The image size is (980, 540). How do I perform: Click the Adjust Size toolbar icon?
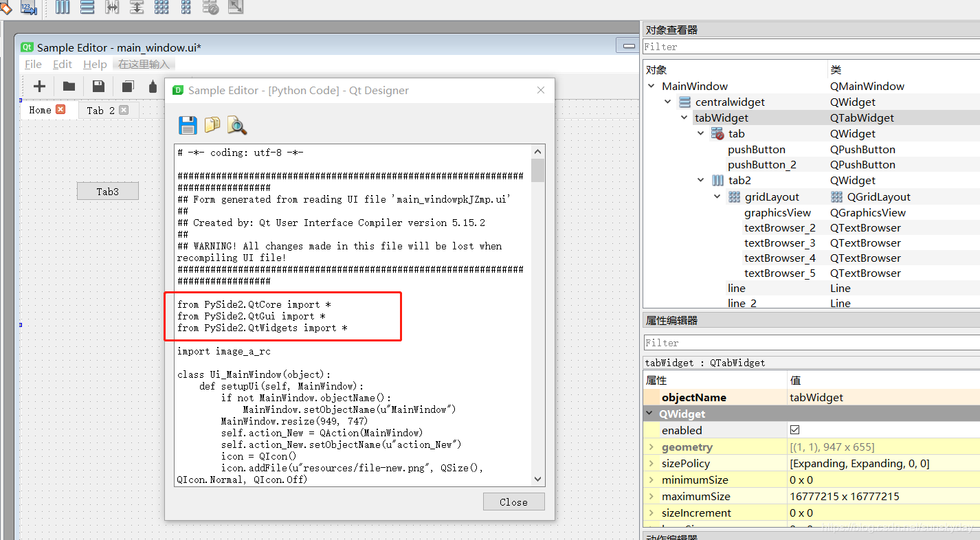click(235, 8)
